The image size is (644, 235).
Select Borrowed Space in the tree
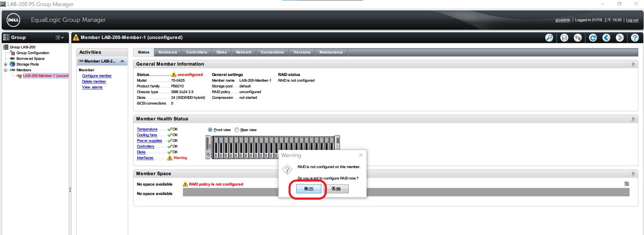30,58
